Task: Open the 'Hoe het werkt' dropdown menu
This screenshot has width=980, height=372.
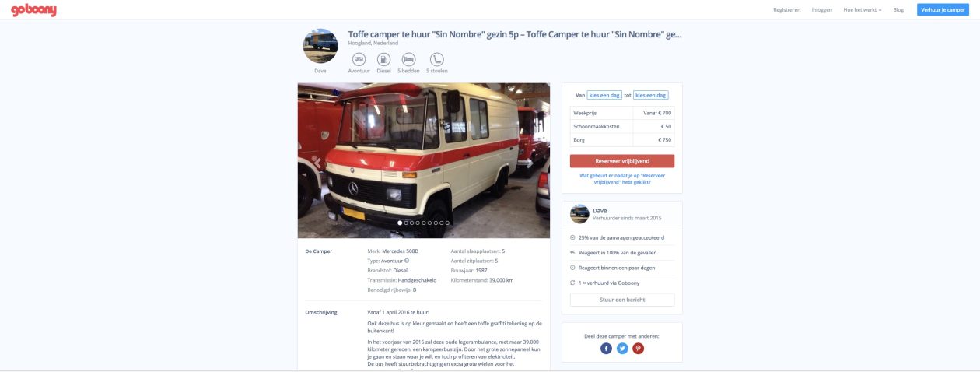Action: point(863,10)
